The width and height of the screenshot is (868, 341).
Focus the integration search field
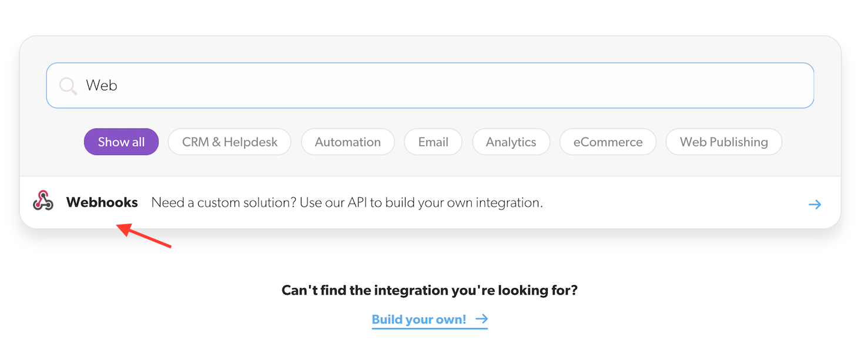[447, 86]
